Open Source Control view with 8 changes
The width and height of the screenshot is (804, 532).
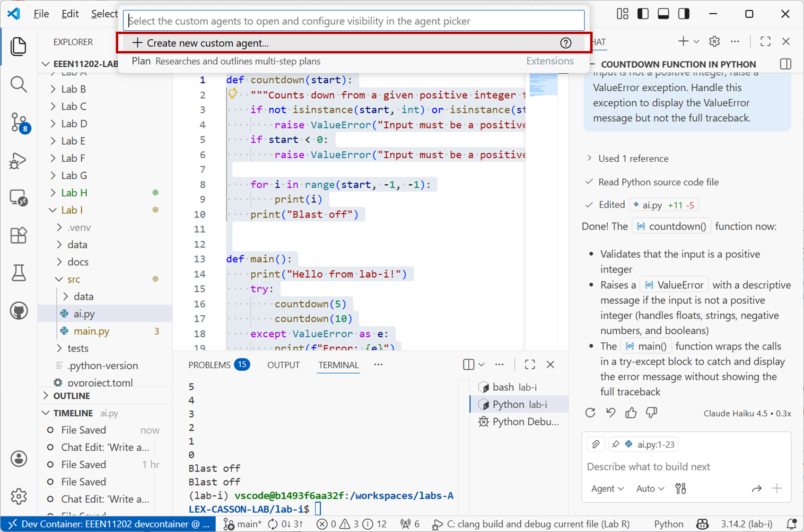pyautogui.click(x=19, y=122)
